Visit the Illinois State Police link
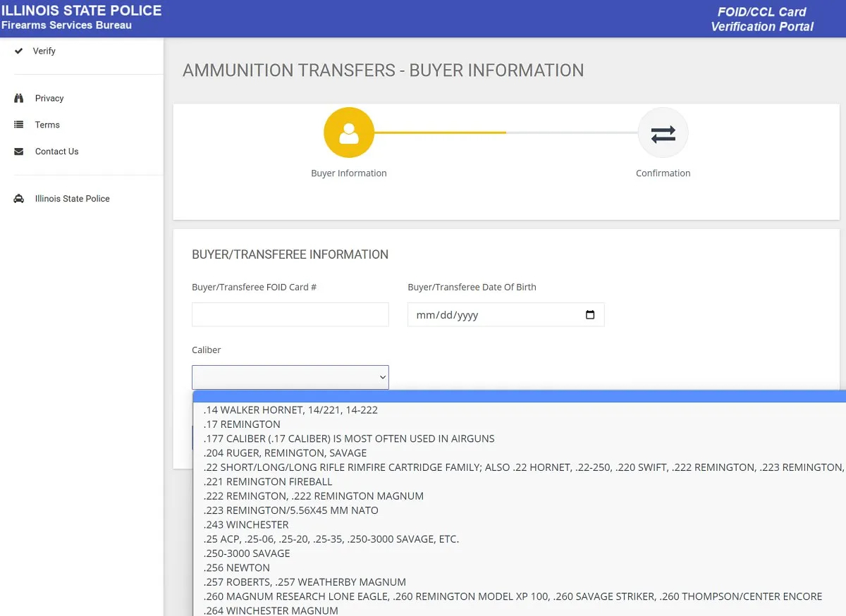 (x=72, y=199)
